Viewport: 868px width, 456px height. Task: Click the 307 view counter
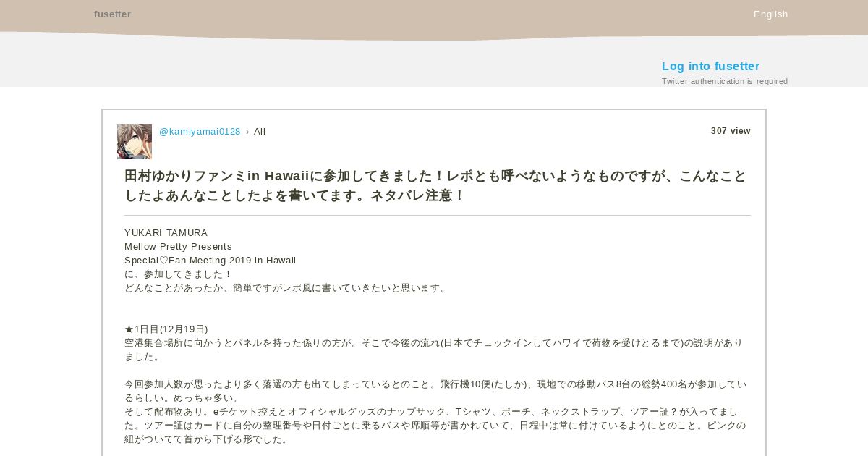[731, 131]
